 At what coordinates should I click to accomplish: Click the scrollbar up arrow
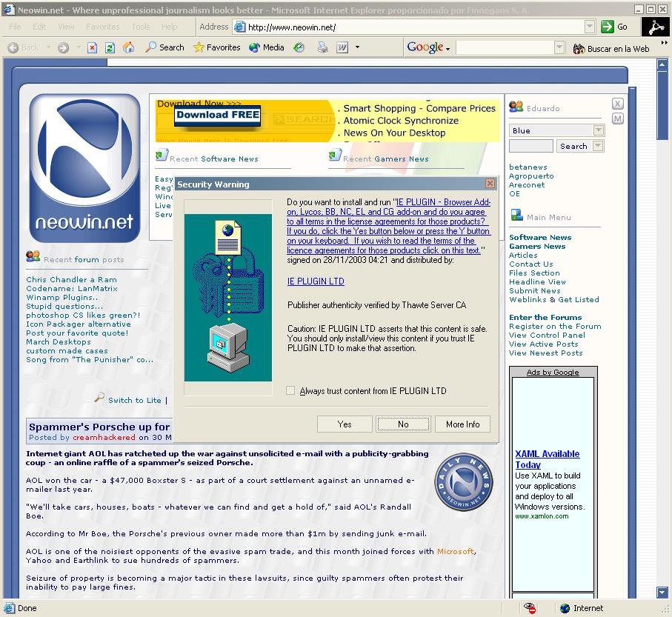(662, 64)
